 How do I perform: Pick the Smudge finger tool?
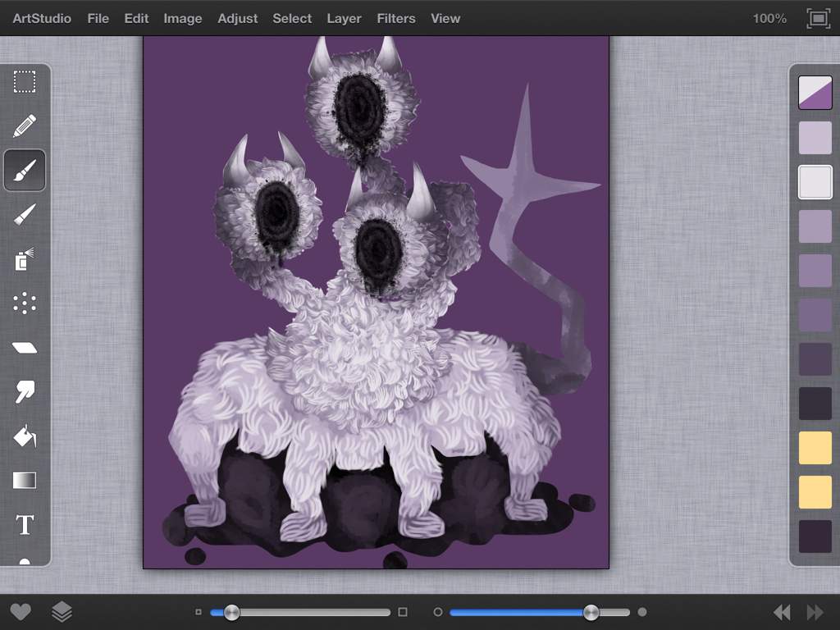coord(25,392)
